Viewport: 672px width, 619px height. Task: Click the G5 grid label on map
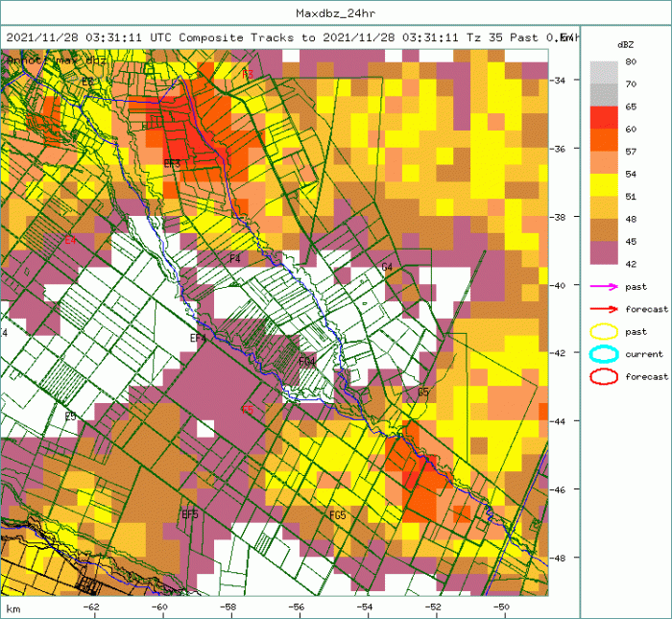423,392
